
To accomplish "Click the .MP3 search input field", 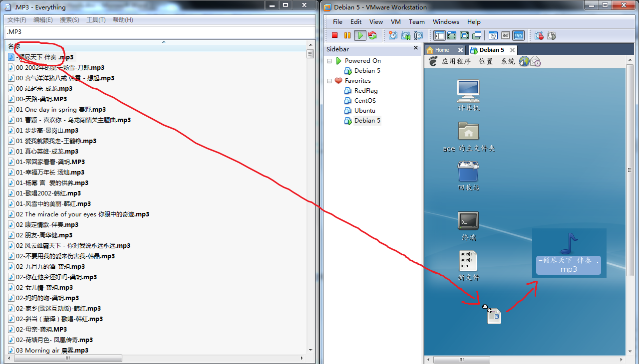I will [150, 31].
